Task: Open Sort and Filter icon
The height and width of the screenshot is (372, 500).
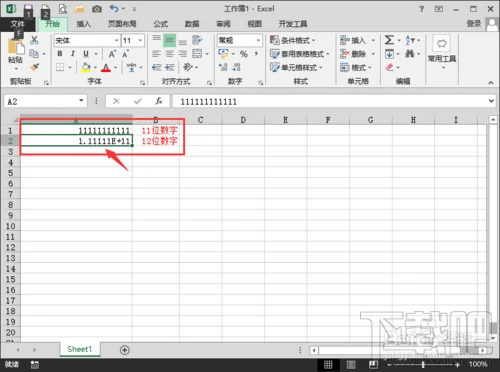Action: pos(410,40)
